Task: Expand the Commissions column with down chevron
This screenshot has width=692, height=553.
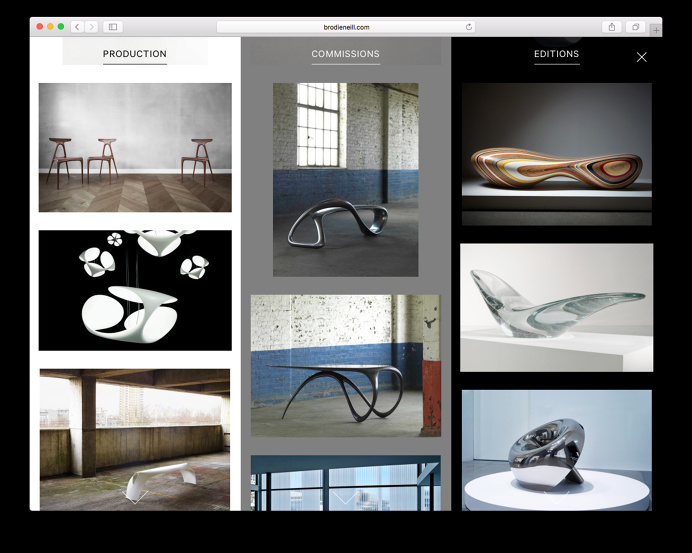Action: pyautogui.click(x=345, y=497)
